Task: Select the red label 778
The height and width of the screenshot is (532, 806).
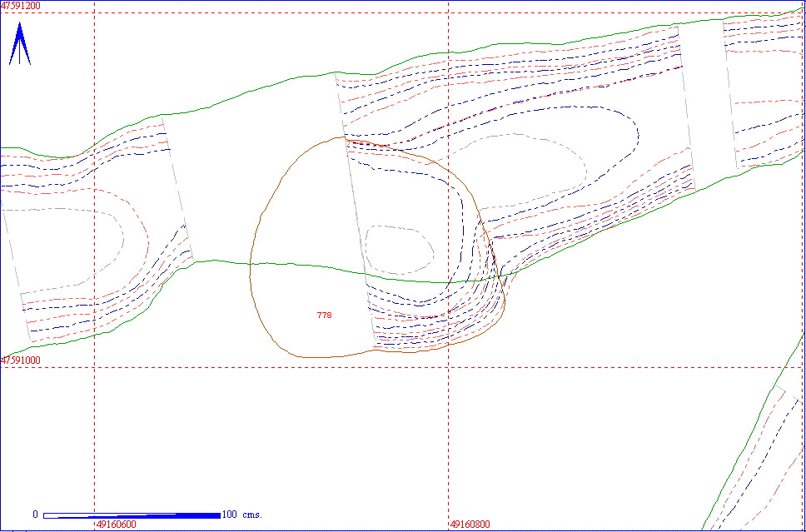Action: (325, 315)
